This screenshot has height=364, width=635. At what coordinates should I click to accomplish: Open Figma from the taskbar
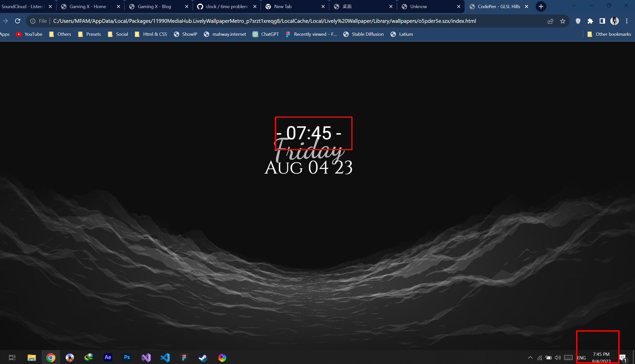pyautogui.click(x=184, y=357)
